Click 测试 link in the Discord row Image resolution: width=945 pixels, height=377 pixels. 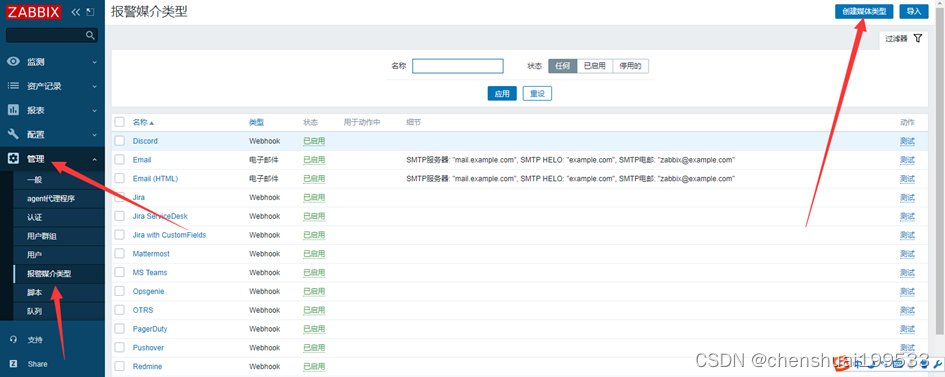click(x=907, y=141)
